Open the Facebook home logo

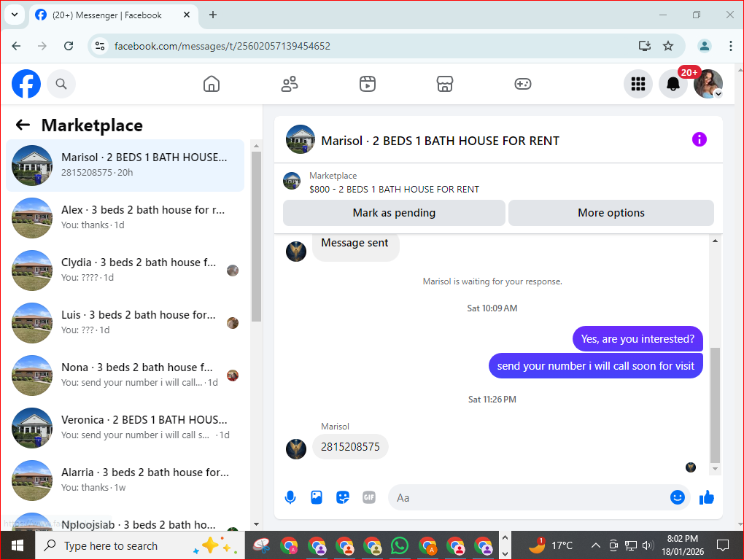[x=26, y=84]
